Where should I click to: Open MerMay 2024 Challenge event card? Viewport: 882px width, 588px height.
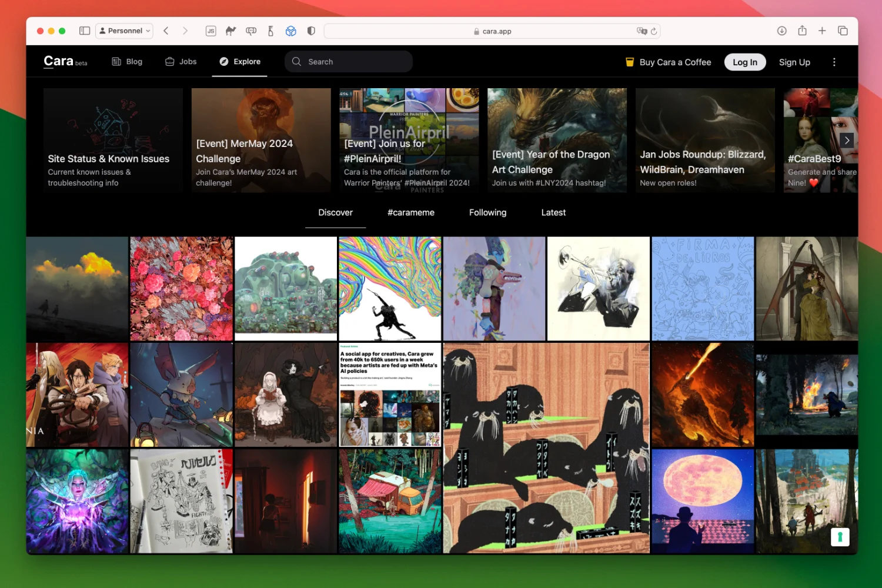point(261,141)
